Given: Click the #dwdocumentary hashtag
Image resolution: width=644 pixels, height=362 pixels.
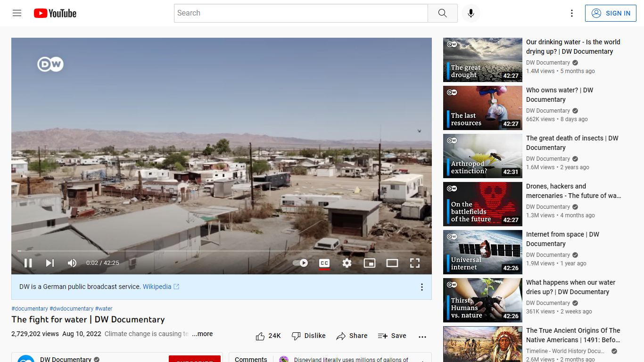Looking at the screenshot, I should [72, 309].
